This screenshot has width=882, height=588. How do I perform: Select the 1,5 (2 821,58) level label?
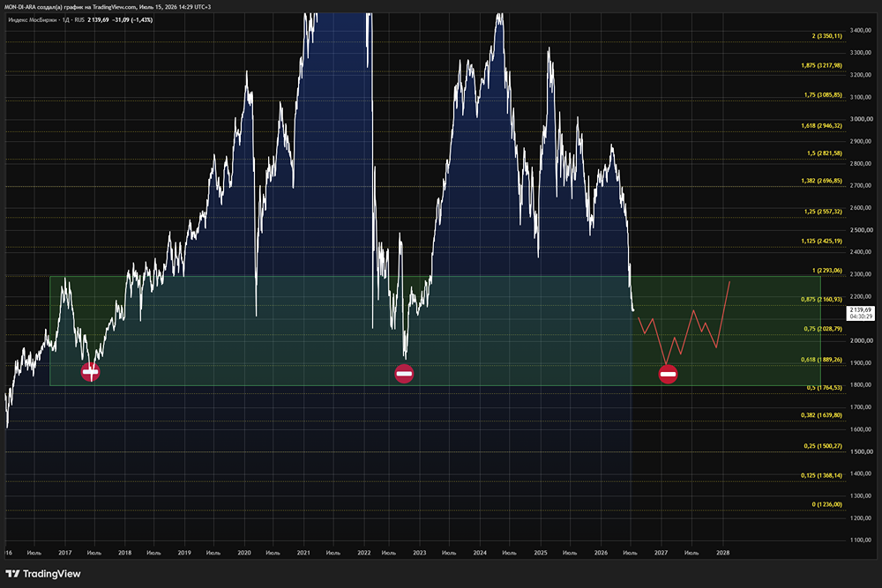pyautogui.click(x=824, y=153)
